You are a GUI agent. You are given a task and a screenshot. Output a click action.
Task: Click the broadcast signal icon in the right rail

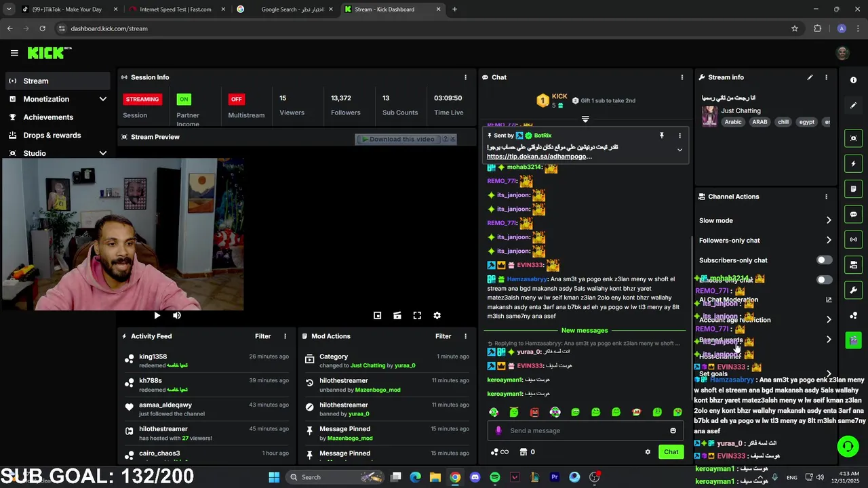[853, 239]
